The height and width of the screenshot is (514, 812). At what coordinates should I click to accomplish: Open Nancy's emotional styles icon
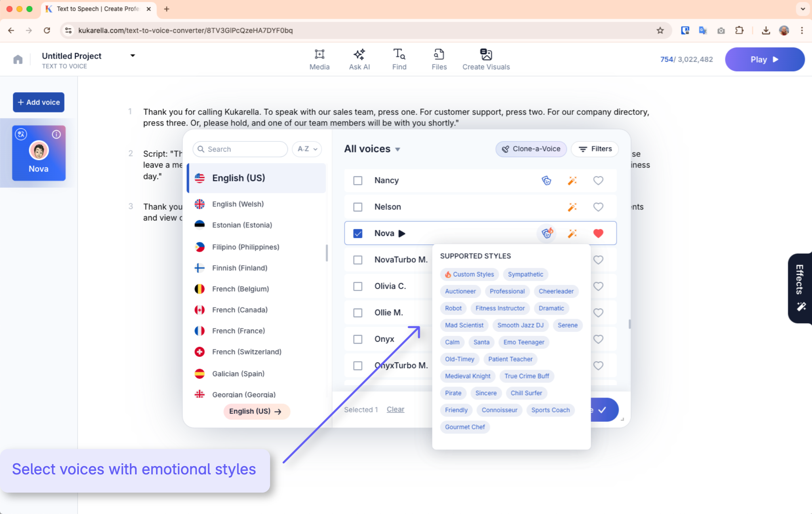click(x=546, y=181)
